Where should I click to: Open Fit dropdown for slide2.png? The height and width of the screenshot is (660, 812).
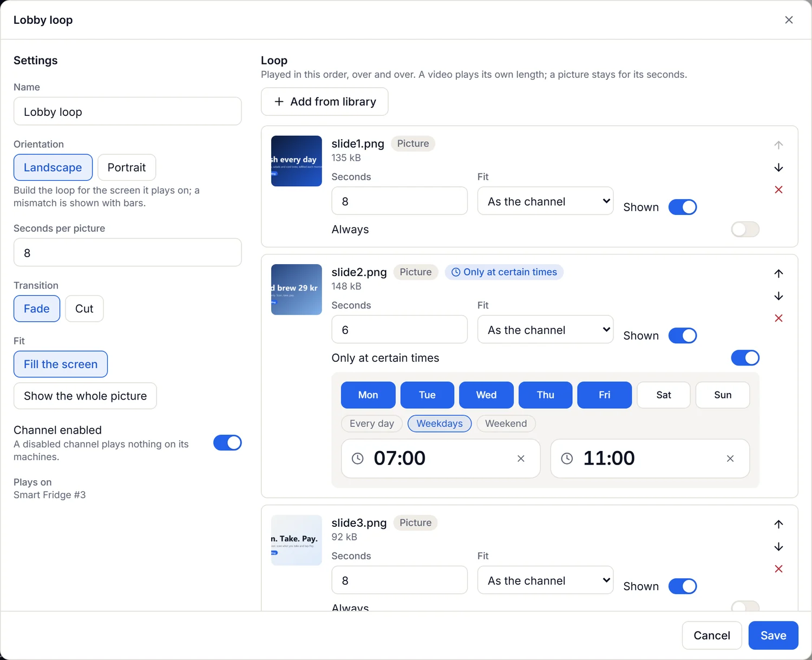545,329
